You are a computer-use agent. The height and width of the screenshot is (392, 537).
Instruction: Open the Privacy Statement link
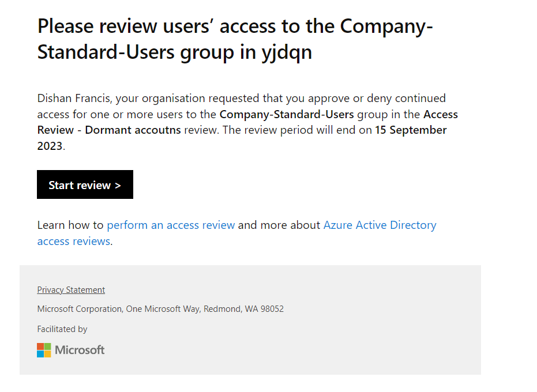(x=71, y=289)
